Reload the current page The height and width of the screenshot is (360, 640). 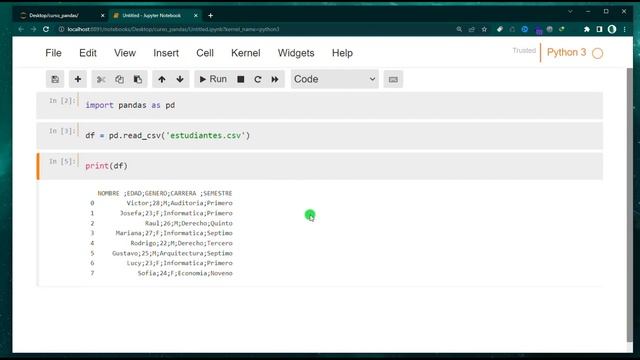tap(46, 29)
